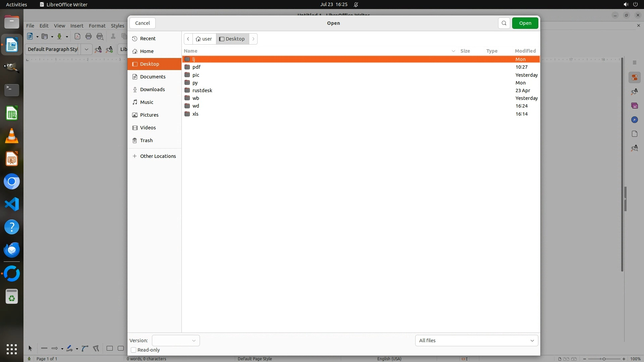
Task: Sort files by the Modified column
Action: [x=525, y=51]
